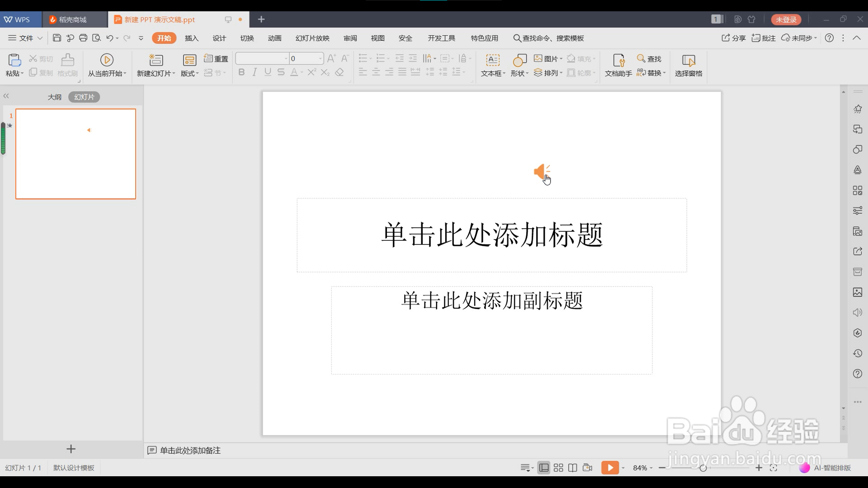Click the Shapes (形状) icon
Viewport: 868px width, 488px height.
tap(519, 60)
